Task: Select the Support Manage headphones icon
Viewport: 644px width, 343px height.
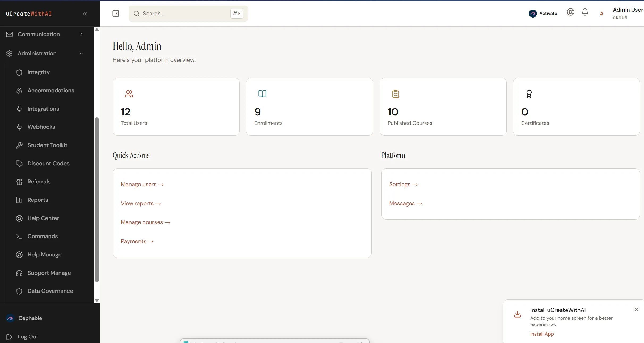Action: pyautogui.click(x=19, y=273)
